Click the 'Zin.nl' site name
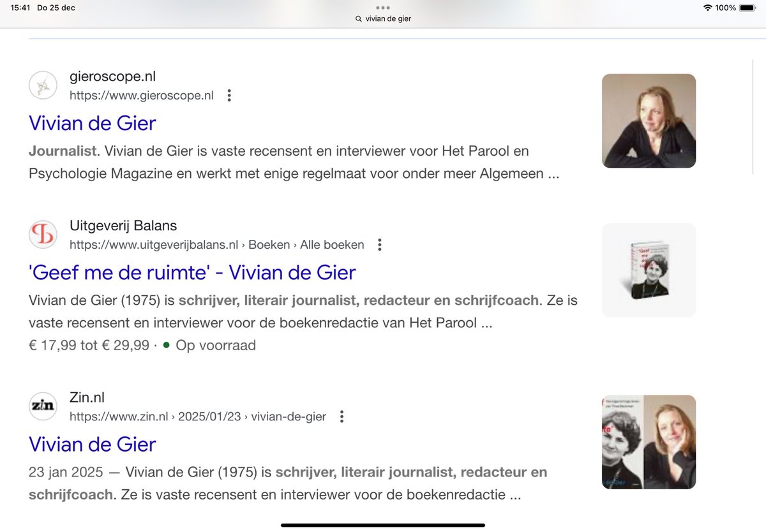The width and height of the screenshot is (766, 532). pyautogui.click(x=87, y=397)
